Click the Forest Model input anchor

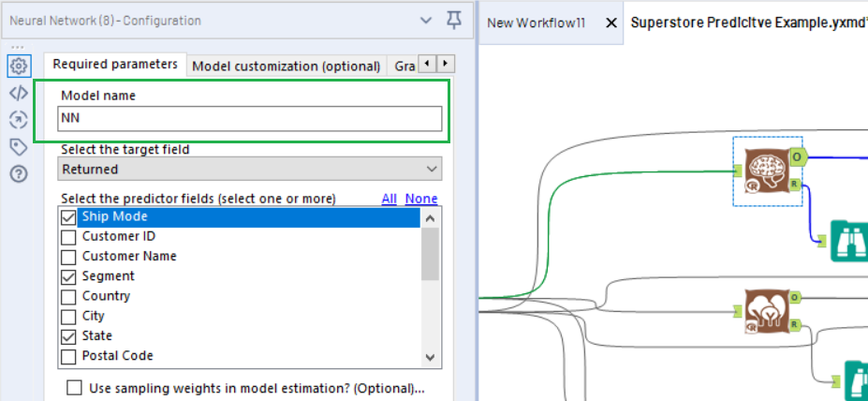click(x=738, y=312)
